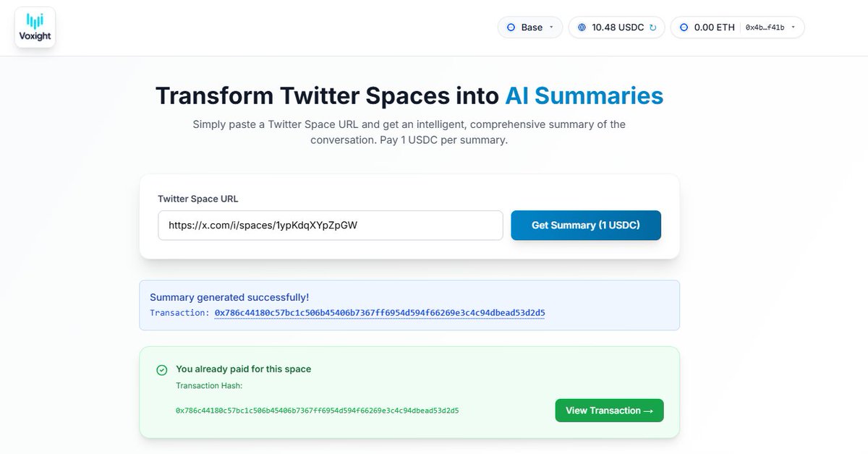The width and height of the screenshot is (868, 454).
Task: Select the green transaction hash text
Action: pos(317,411)
